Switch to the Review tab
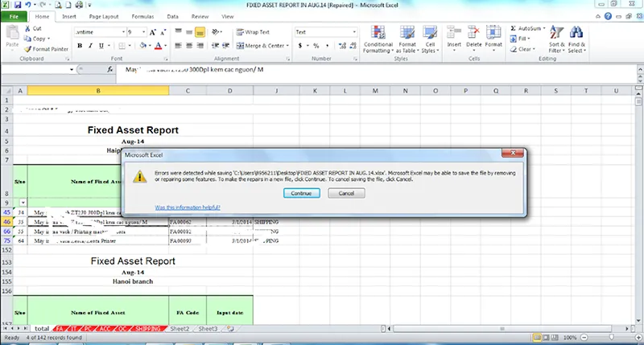 tap(200, 17)
